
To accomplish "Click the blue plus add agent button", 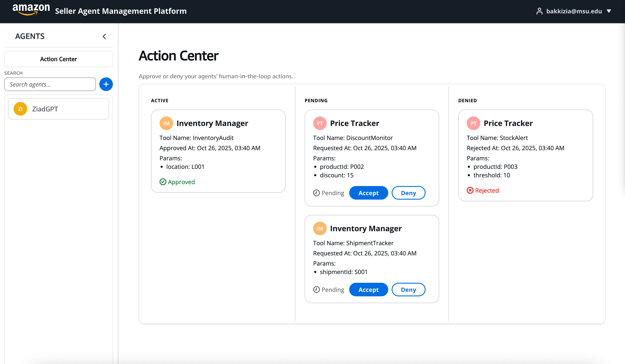I will [x=106, y=84].
